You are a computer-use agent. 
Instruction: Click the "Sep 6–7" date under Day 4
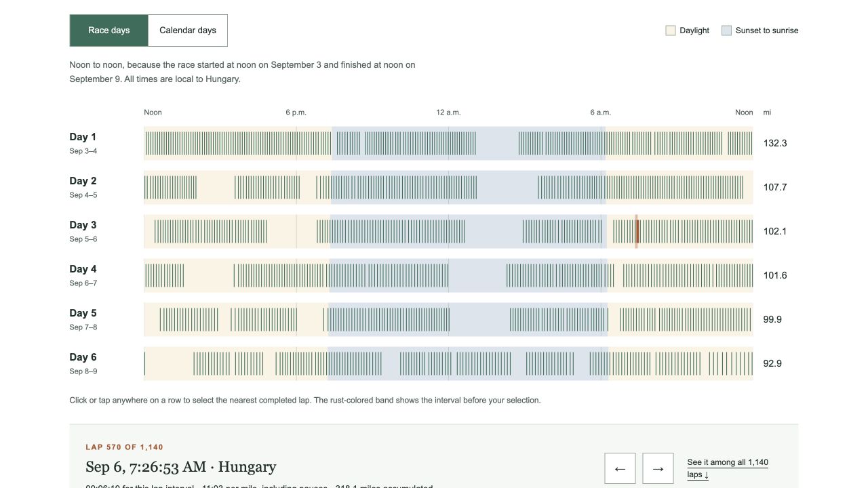[x=83, y=283]
